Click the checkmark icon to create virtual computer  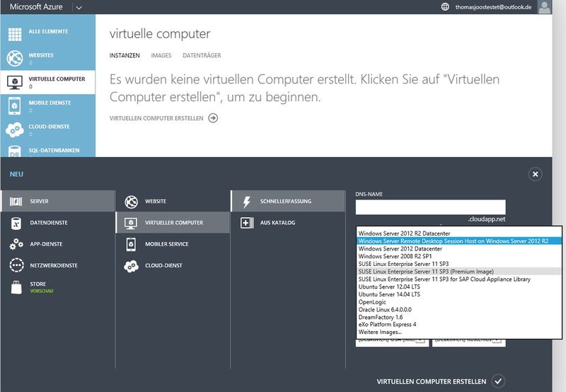pyautogui.click(x=498, y=381)
